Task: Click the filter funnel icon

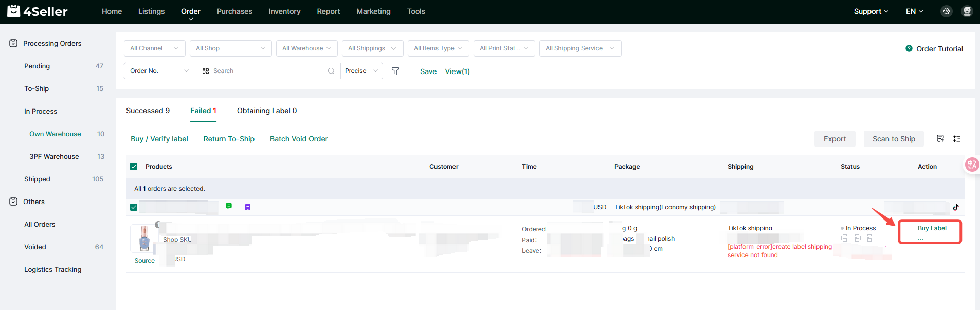Action: [395, 71]
